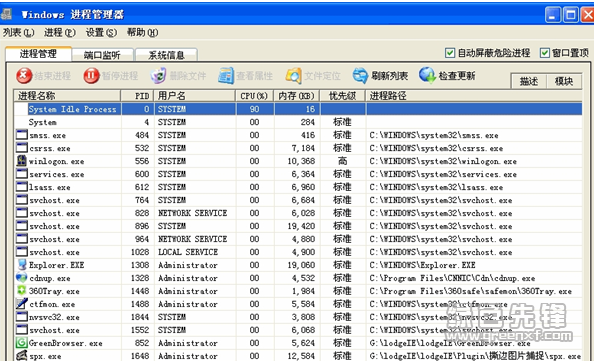This screenshot has height=361, width=594.
Task: Select the 360Tray.exe process icon
Action: click(x=22, y=291)
